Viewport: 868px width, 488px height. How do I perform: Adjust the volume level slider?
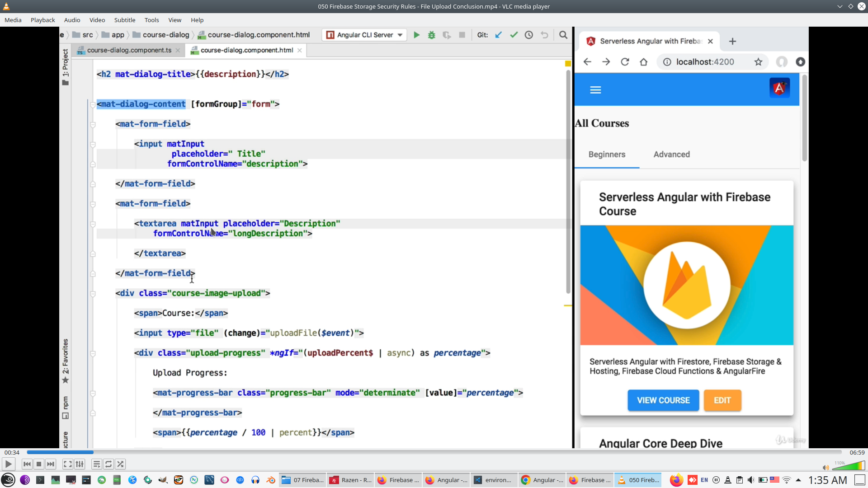point(849,466)
